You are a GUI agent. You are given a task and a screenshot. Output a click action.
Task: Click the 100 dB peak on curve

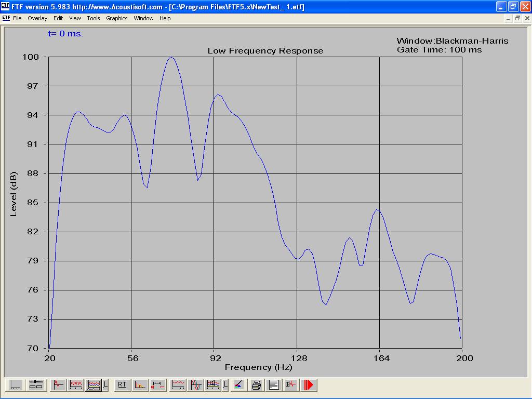(x=171, y=57)
